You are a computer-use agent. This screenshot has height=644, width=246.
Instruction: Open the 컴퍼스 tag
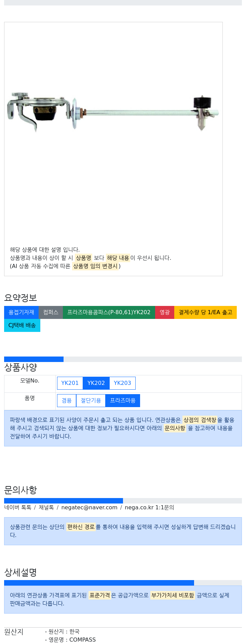(51, 312)
